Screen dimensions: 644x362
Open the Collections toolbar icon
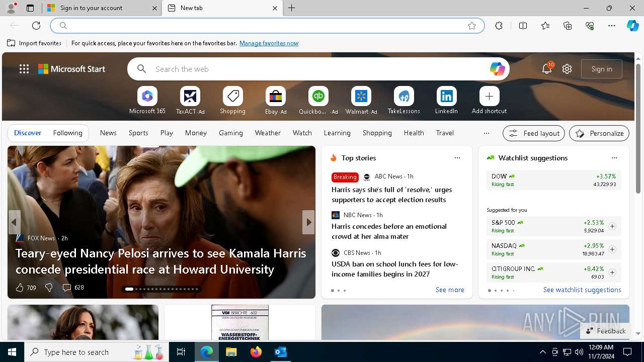click(x=568, y=26)
